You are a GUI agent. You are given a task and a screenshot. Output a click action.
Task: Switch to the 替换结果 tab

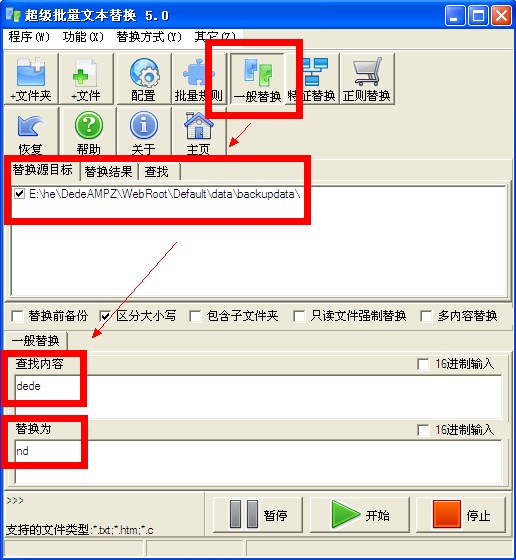109,171
